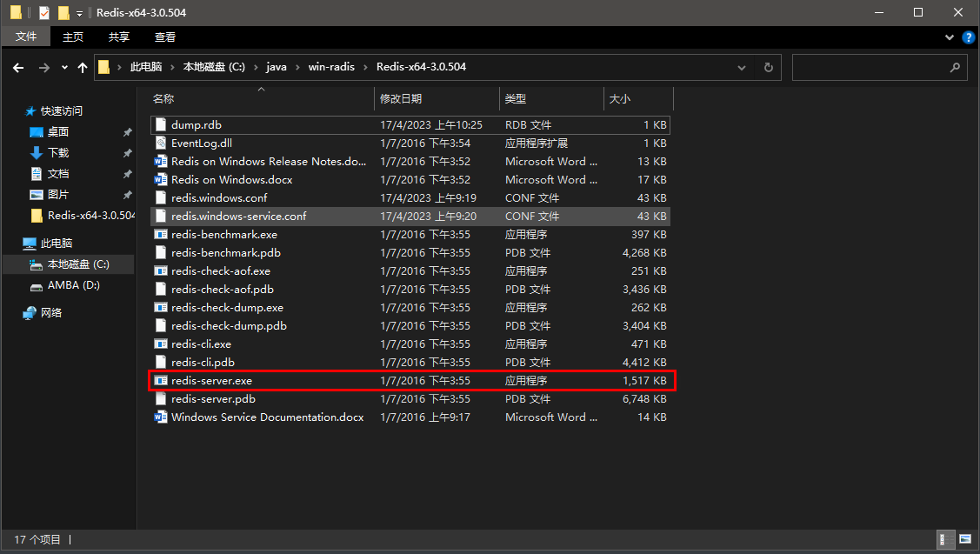Switch to the 共享 ribbon tab
Viewport: 980px width, 554px height.
[119, 37]
